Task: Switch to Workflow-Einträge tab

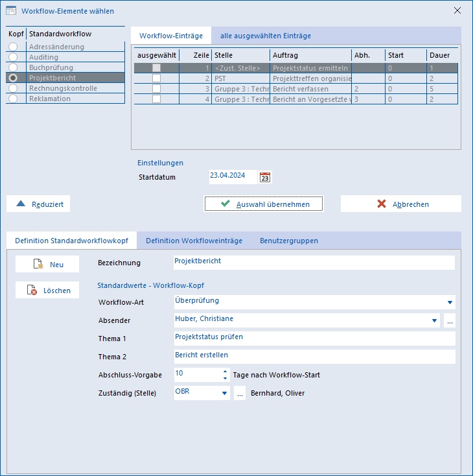Action: (171, 36)
